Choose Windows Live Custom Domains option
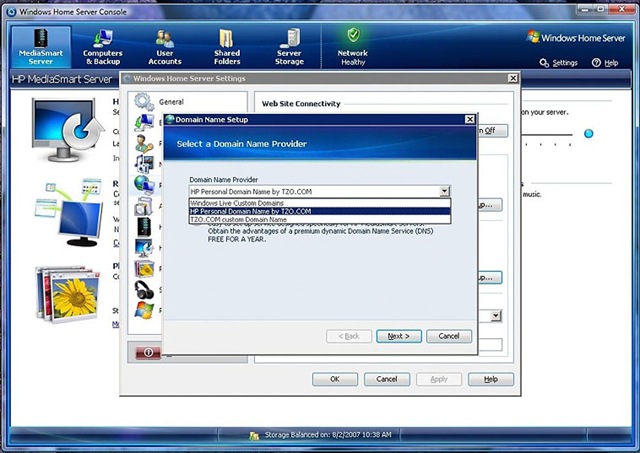This screenshot has width=640, height=453. pos(320,203)
